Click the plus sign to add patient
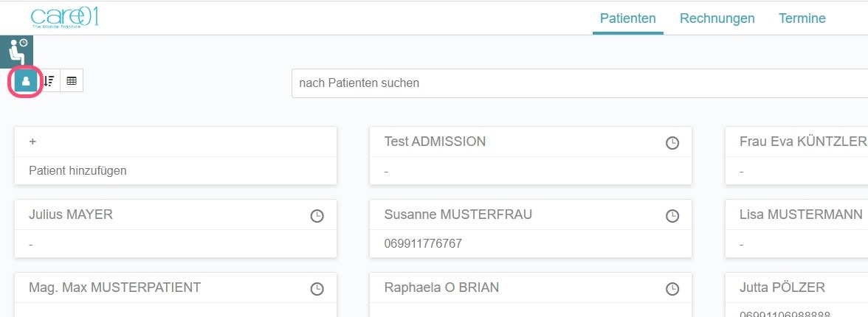The height and width of the screenshot is (317, 868). click(x=32, y=142)
